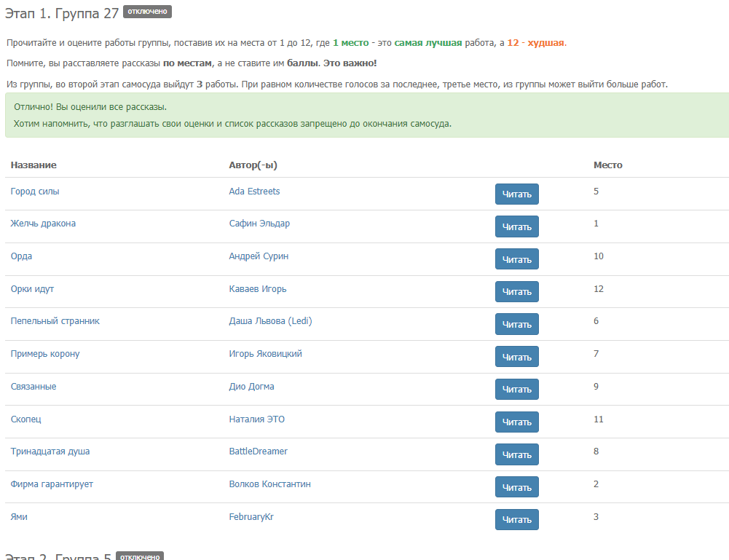Screen dimensions: 729x560
Task: Click place value 11 for Скопец
Action: pos(599,419)
